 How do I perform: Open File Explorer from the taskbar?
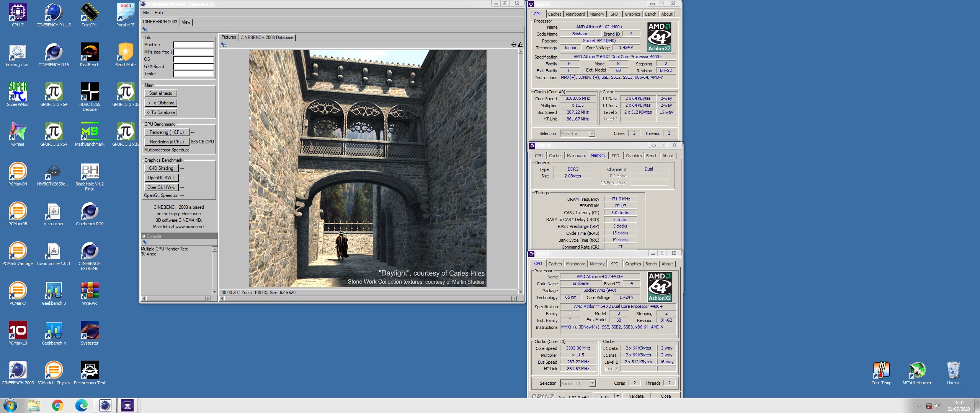tap(34, 405)
